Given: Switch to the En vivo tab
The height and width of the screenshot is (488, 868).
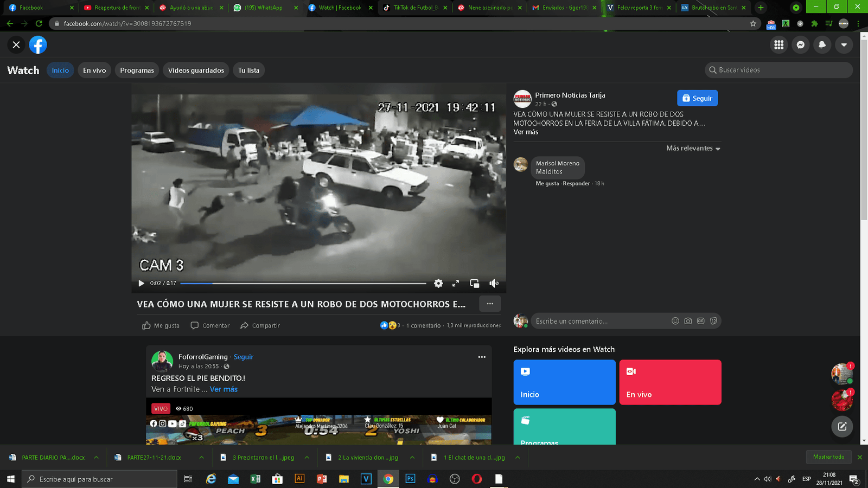Looking at the screenshot, I should [94, 70].
